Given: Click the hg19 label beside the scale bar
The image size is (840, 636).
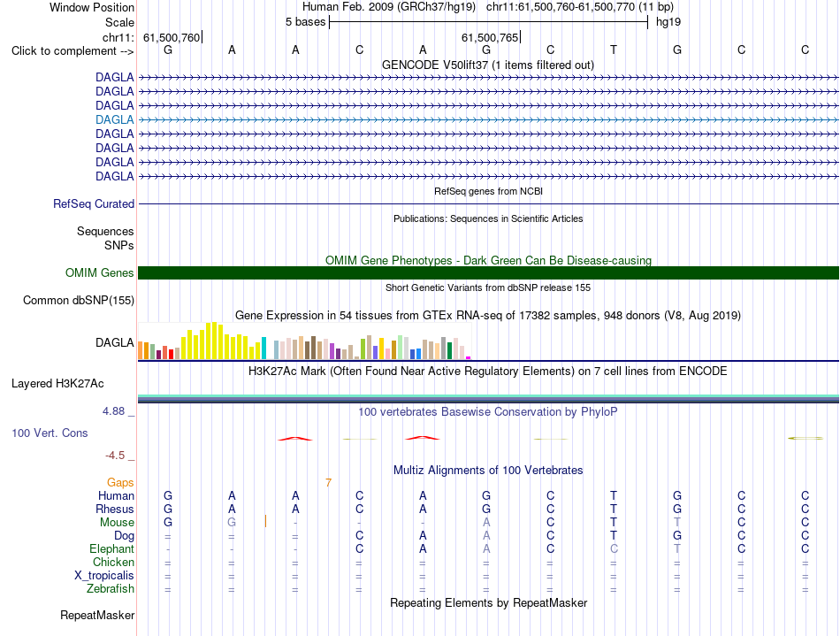Looking at the screenshot, I should tap(668, 22).
